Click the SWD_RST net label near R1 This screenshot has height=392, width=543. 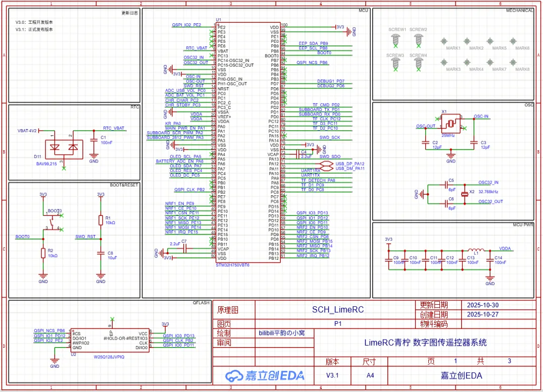pyautogui.click(x=85, y=236)
